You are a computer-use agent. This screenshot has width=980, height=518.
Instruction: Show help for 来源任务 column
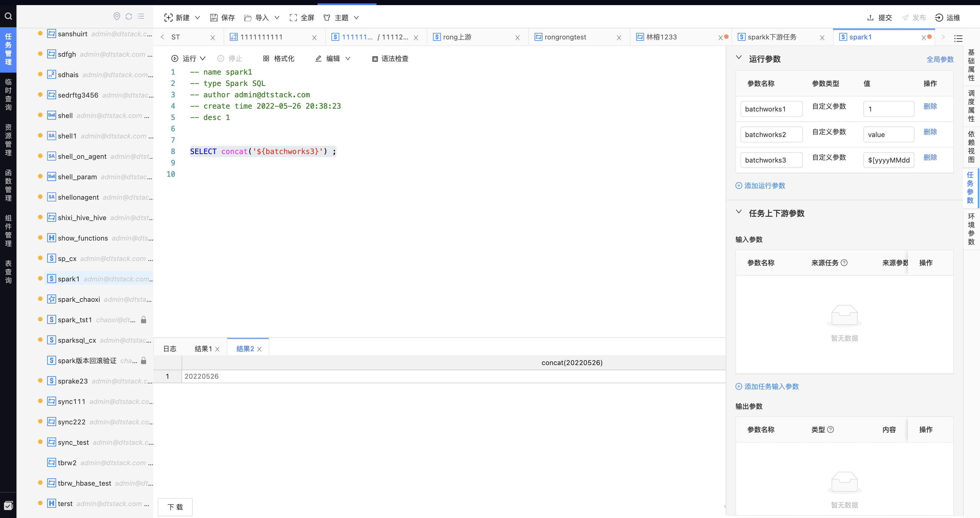click(844, 263)
